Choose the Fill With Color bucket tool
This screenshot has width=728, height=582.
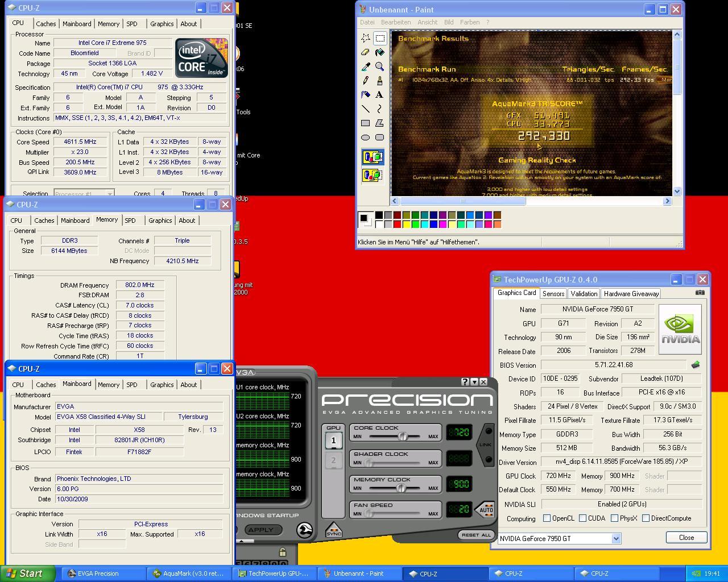point(380,52)
